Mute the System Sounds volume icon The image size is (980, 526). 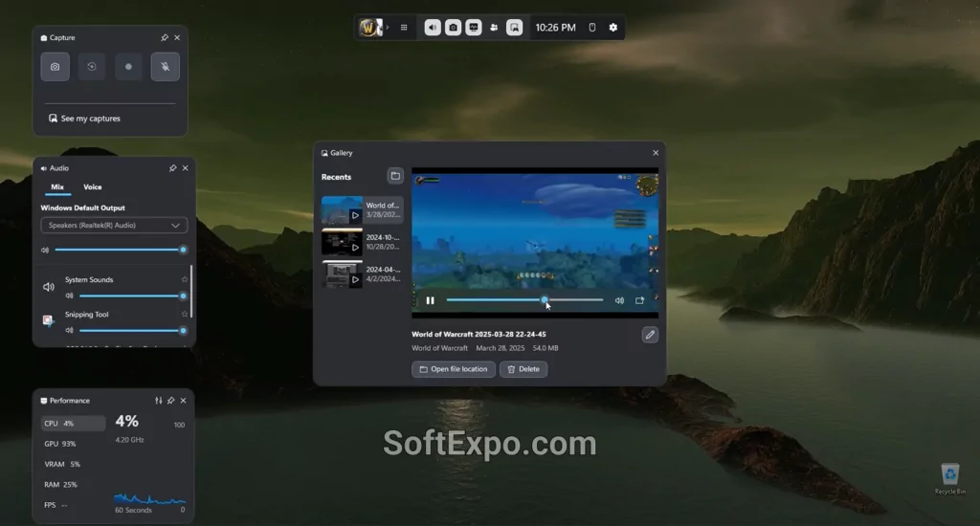point(69,296)
